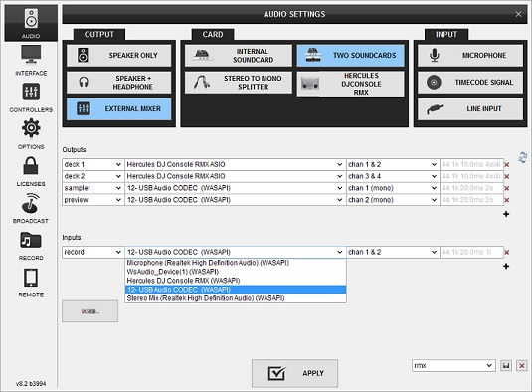Open the Licenses padlock section
532x392 pixels.
[x=31, y=171]
